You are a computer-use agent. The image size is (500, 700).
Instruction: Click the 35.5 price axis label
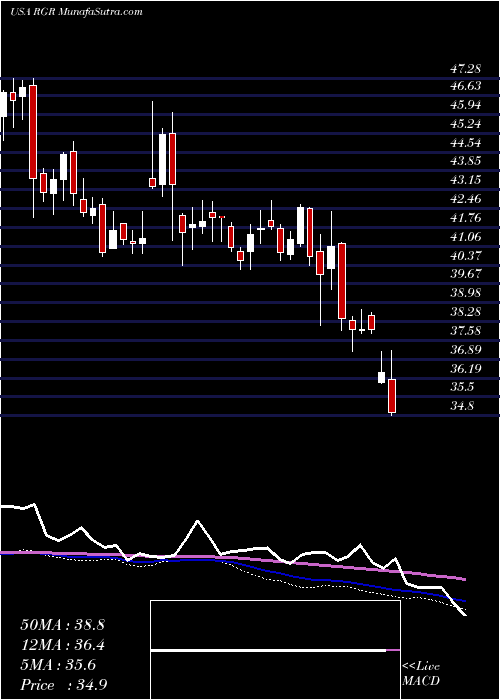(x=462, y=387)
